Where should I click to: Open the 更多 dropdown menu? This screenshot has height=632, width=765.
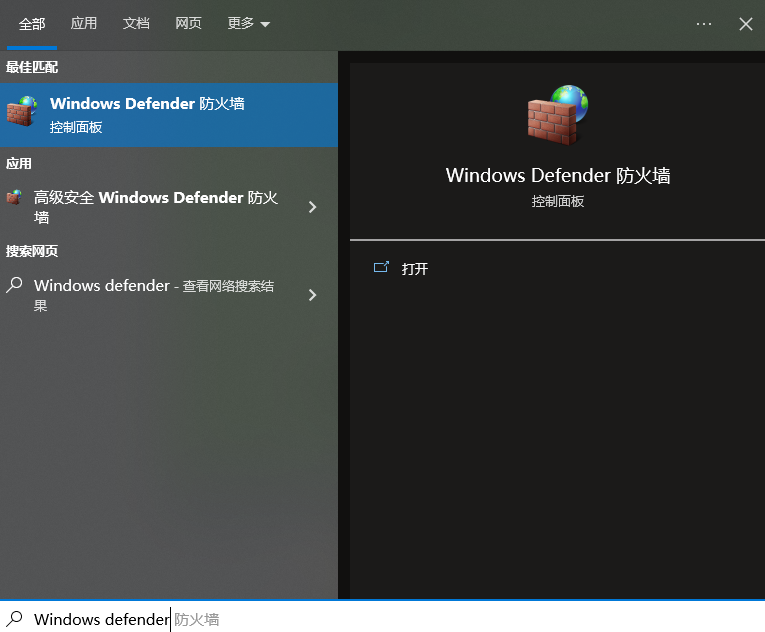(248, 23)
